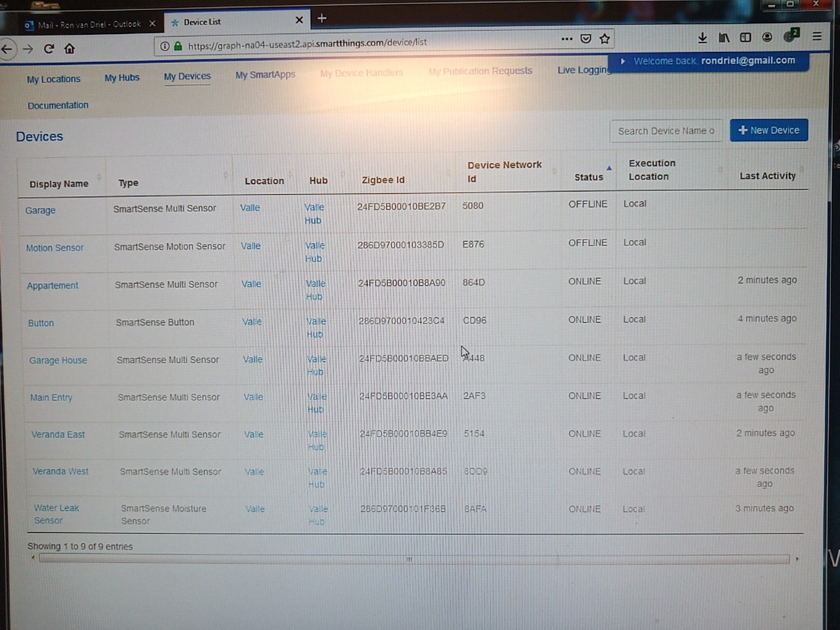
Task: Reload the current page
Action: 49,49
